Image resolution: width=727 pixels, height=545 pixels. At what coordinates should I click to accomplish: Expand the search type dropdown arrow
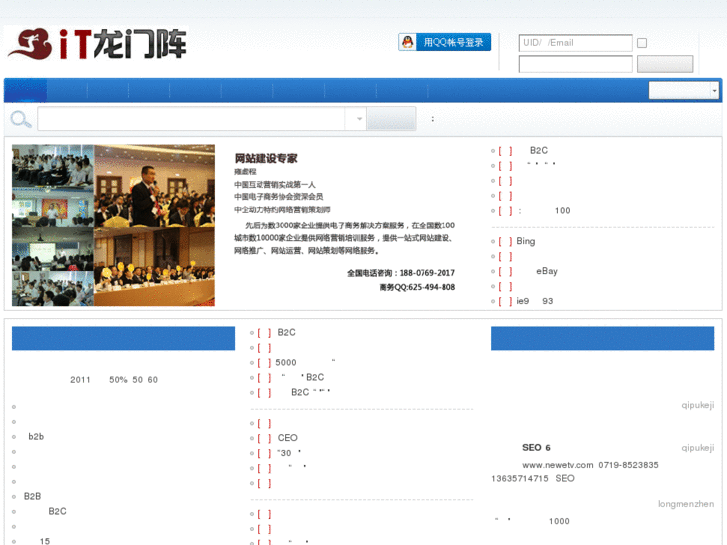(x=359, y=119)
